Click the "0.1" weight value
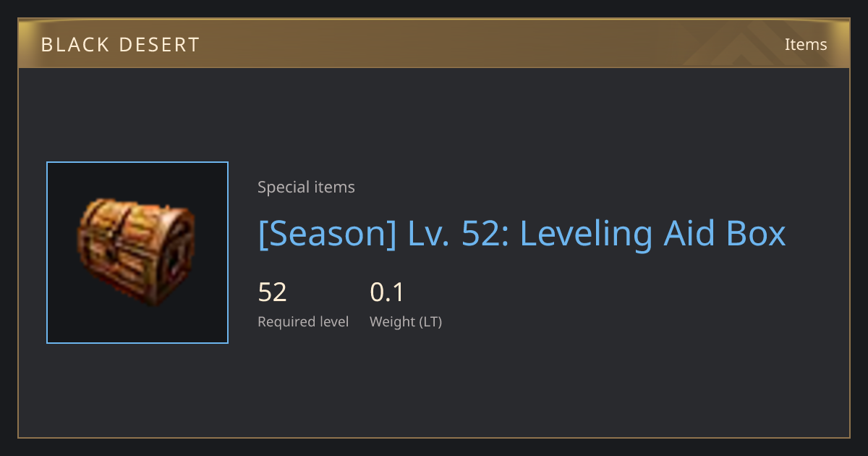 coord(387,292)
